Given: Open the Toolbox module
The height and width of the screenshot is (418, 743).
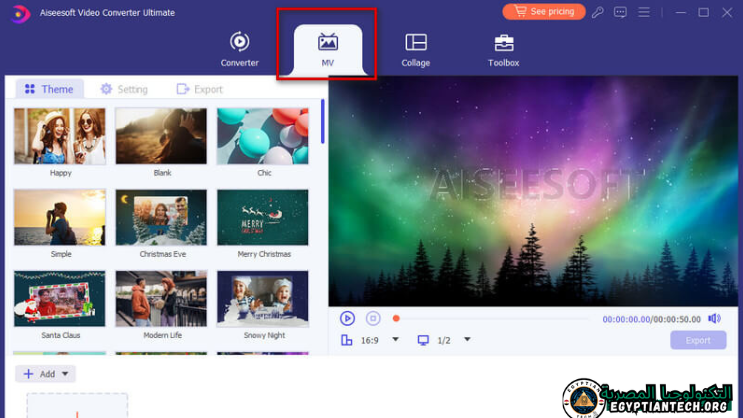Looking at the screenshot, I should pos(503,48).
